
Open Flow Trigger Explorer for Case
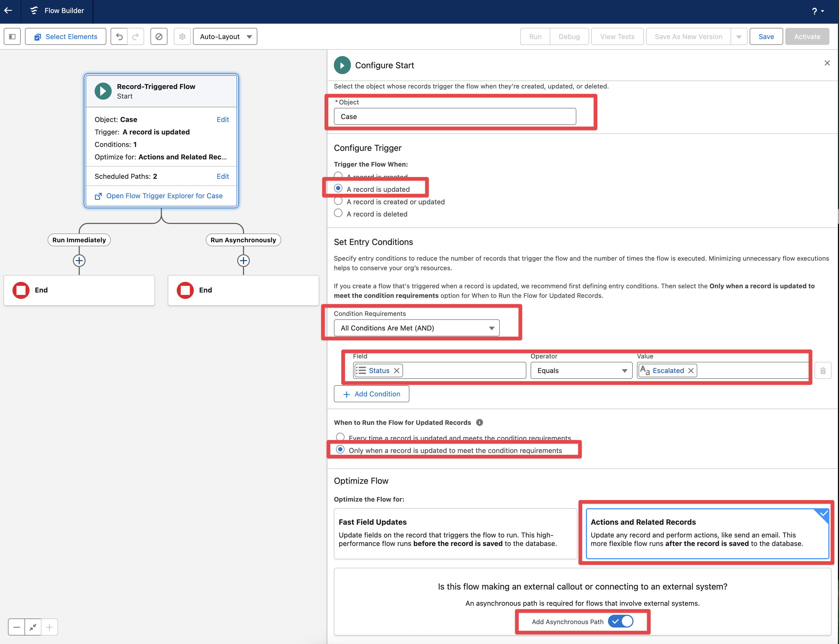tap(164, 196)
